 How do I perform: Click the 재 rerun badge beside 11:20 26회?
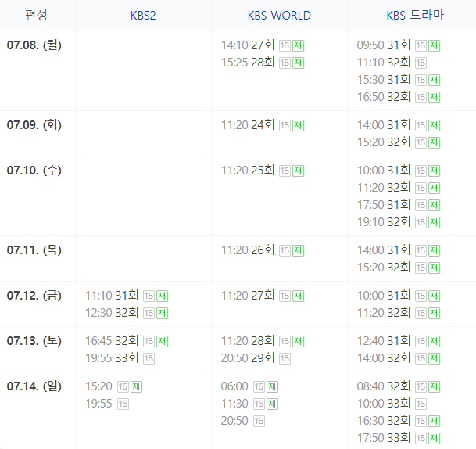pyautogui.click(x=298, y=250)
